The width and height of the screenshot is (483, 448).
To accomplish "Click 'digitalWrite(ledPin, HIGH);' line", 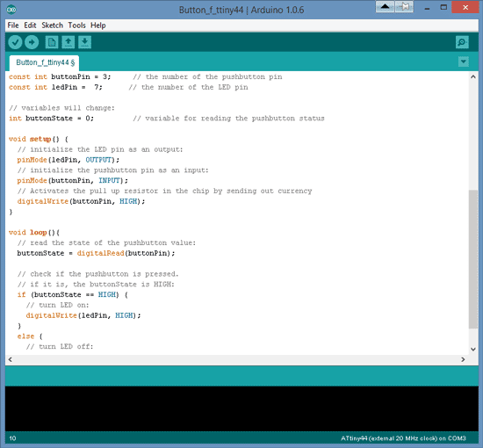I will 83,315.
